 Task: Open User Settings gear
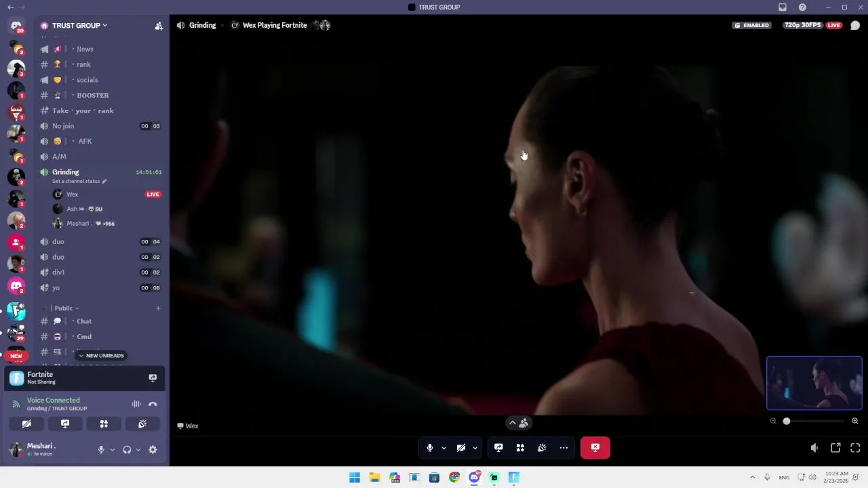point(153,449)
